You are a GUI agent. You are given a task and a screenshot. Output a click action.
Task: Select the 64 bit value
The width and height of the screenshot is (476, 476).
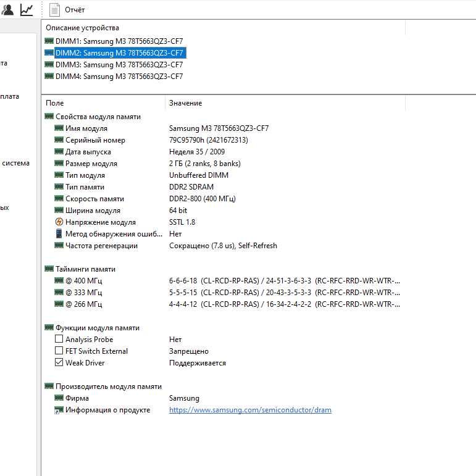[x=178, y=211]
